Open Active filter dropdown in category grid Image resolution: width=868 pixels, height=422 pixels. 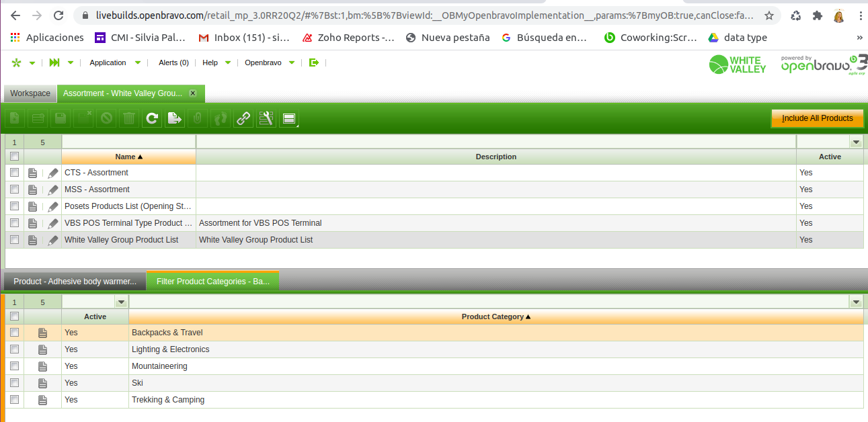121,302
